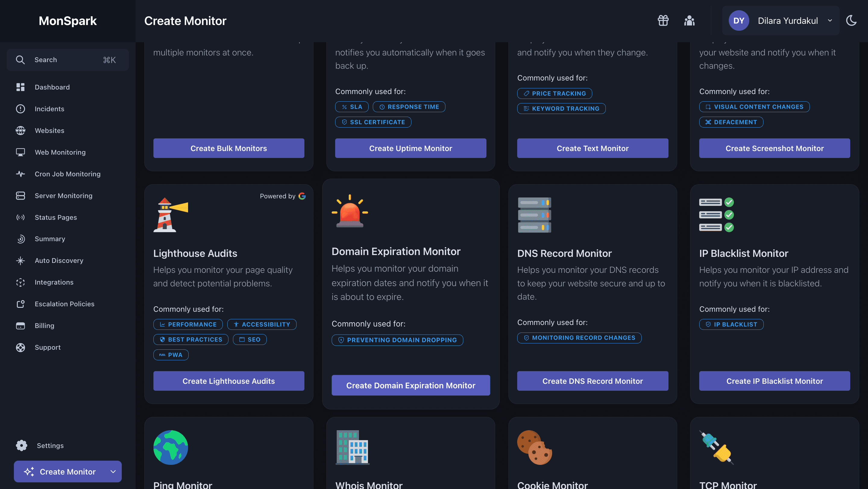Go to Incidents page

coord(49,109)
